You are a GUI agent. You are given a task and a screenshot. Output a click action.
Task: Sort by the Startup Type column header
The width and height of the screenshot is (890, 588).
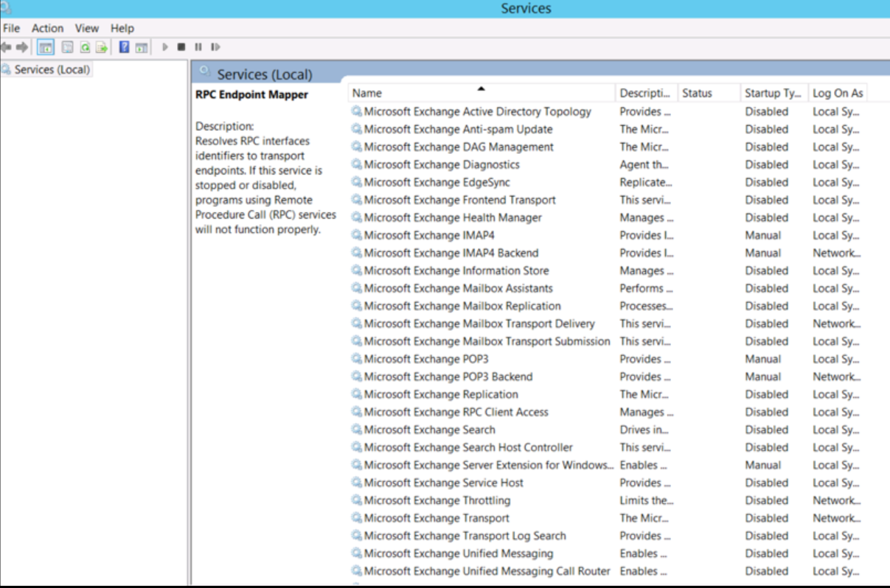click(774, 93)
